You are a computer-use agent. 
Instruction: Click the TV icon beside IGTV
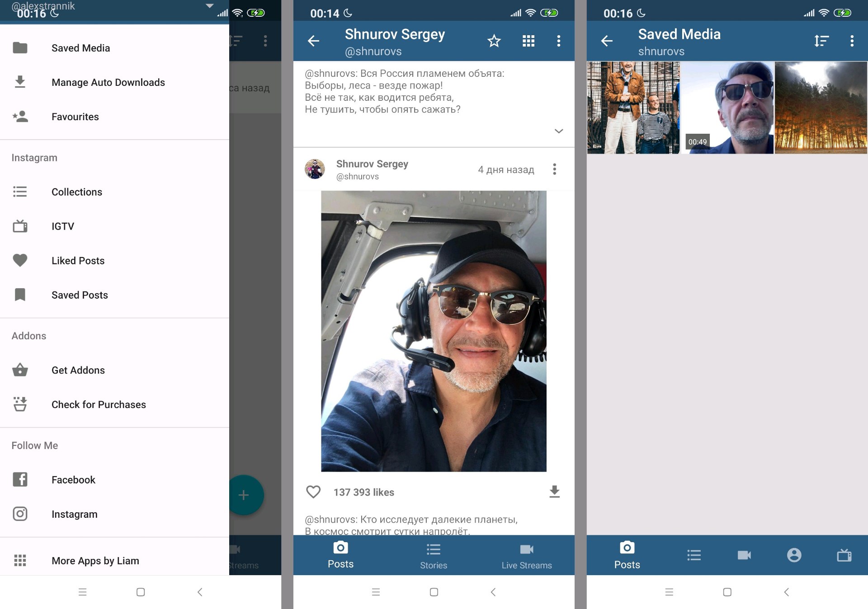click(20, 226)
